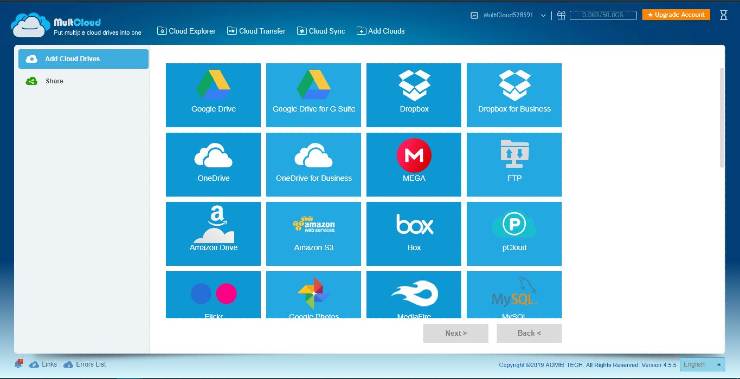Screen dimensions: 740x379
Task: Choose the Flickr tile
Action: (213, 295)
